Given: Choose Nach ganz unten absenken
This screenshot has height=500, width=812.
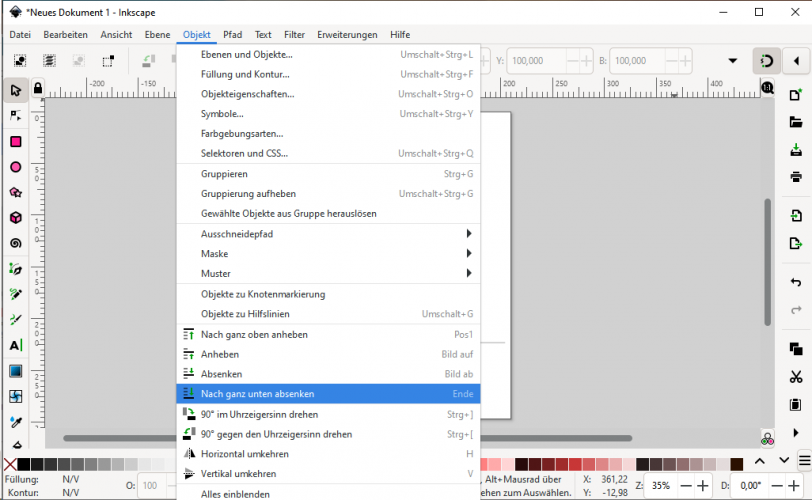Looking at the screenshot, I should [x=328, y=394].
